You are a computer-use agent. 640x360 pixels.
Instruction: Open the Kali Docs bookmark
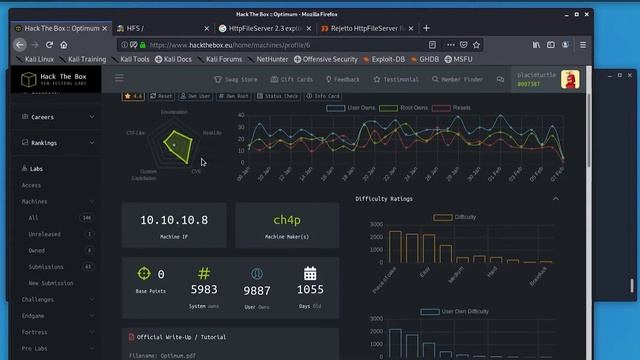173,59
